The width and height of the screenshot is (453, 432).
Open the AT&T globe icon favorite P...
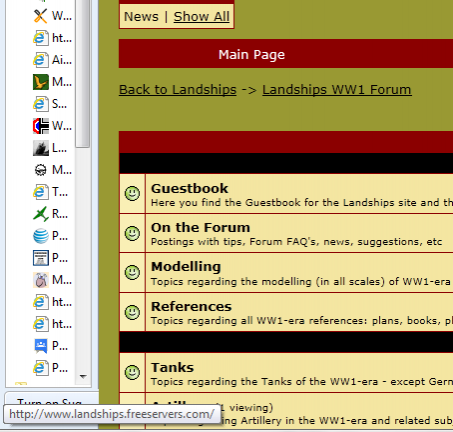pyautogui.click(x=51, y=236)
